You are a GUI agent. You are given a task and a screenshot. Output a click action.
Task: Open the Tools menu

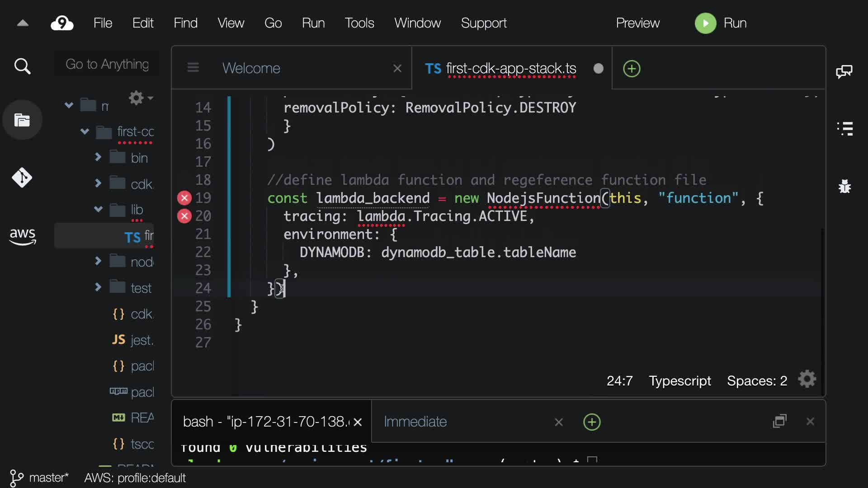tap(359, 23)
